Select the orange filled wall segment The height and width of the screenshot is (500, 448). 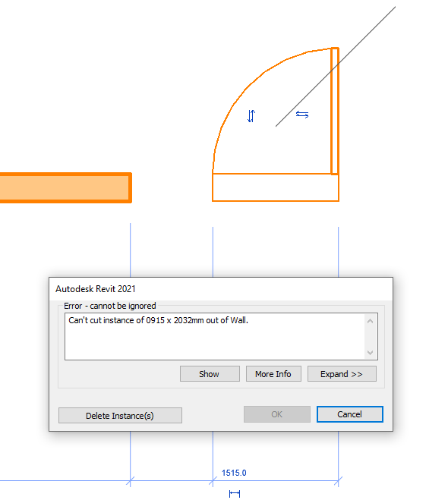pyautogui.click(x=65, y=188)
